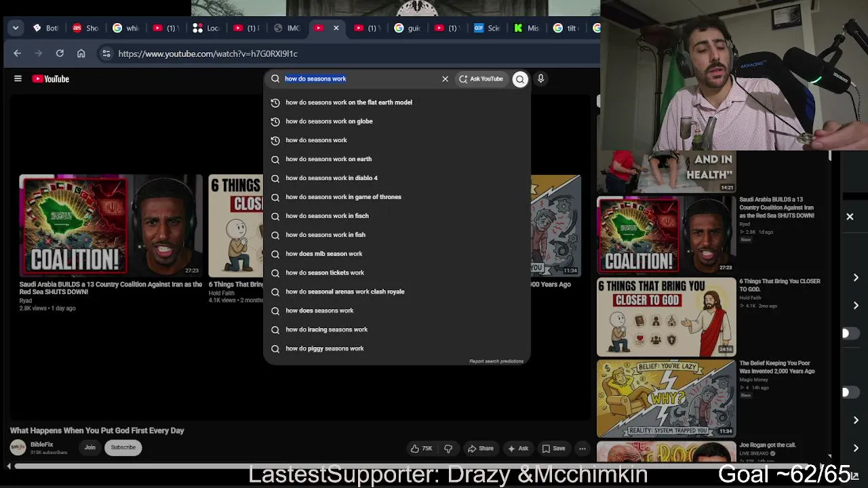
Task: Click the Ask YouTube button
Action: [x=481, y=79]
